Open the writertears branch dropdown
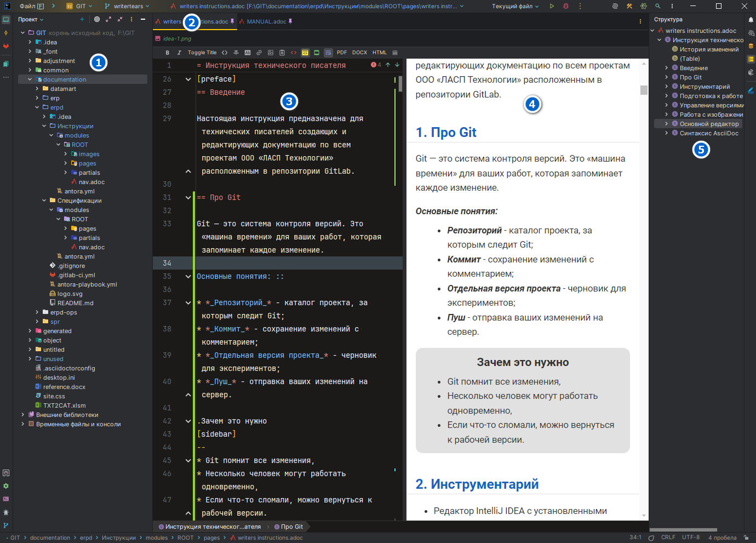Screen dimensions: 756x543 pos(127,6)
